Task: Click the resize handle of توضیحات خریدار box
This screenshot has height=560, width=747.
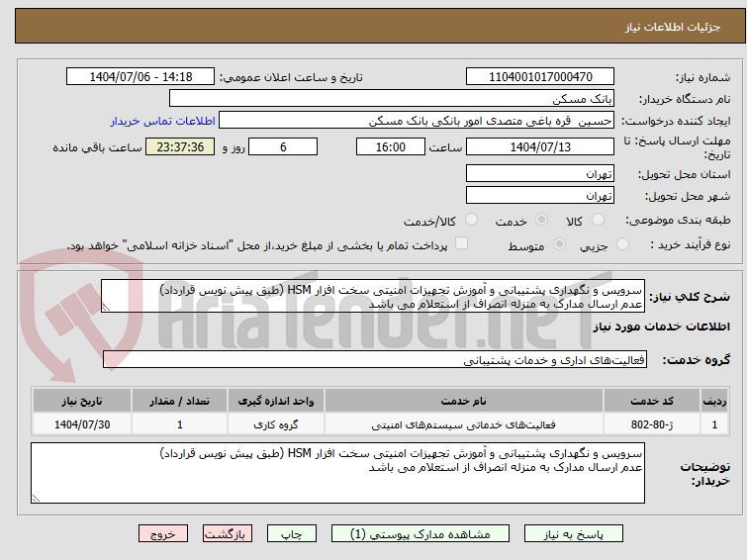Action: tap(36, 499)
